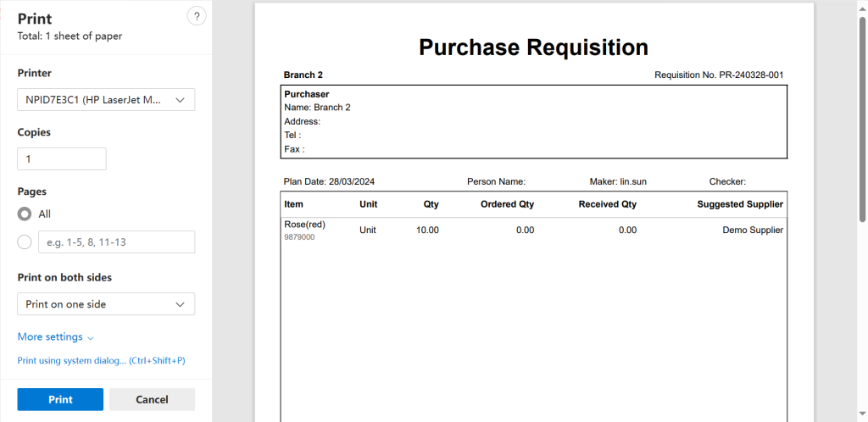The width and height of the screenshot is (868, 422).
Task: Expand More settings
Action: [x=56, y=336]
